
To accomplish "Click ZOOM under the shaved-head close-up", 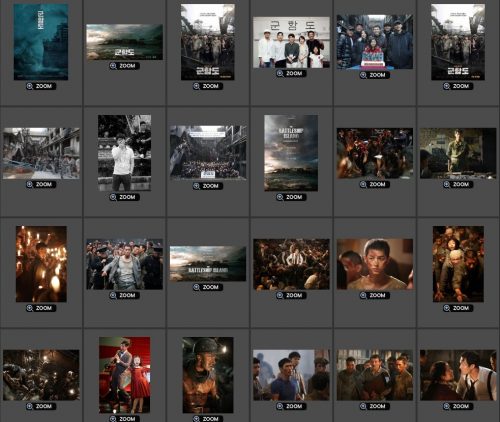I will [x=375, y=295].
